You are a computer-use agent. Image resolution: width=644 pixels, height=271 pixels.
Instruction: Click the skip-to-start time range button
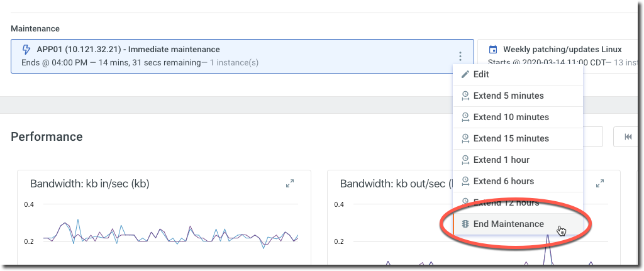[x=628, y=136]
